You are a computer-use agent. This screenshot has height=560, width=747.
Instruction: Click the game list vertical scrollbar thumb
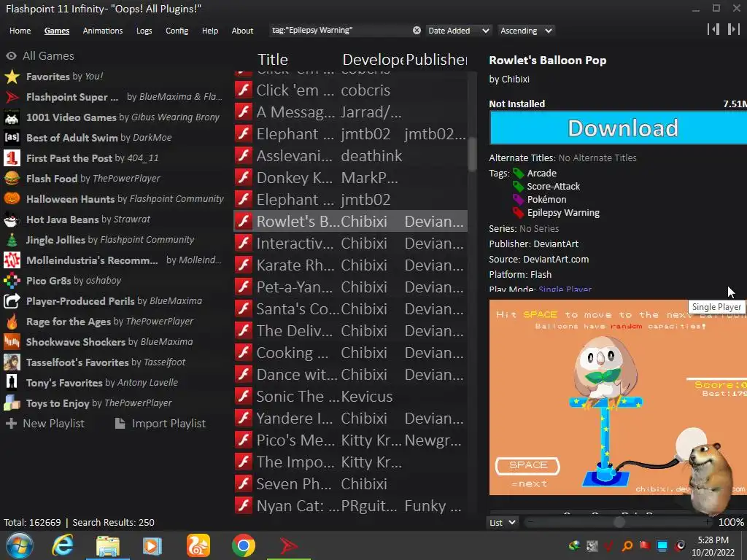tap(472, 154)
